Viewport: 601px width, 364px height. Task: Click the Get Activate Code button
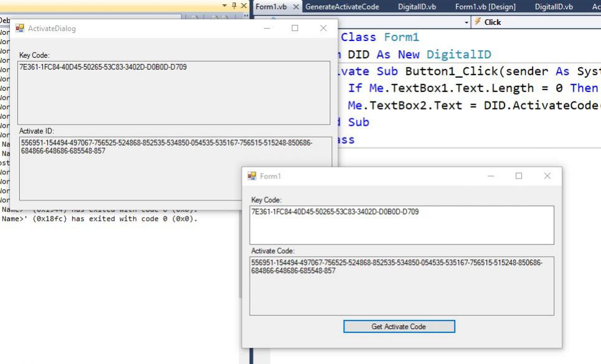click(399, 327)
